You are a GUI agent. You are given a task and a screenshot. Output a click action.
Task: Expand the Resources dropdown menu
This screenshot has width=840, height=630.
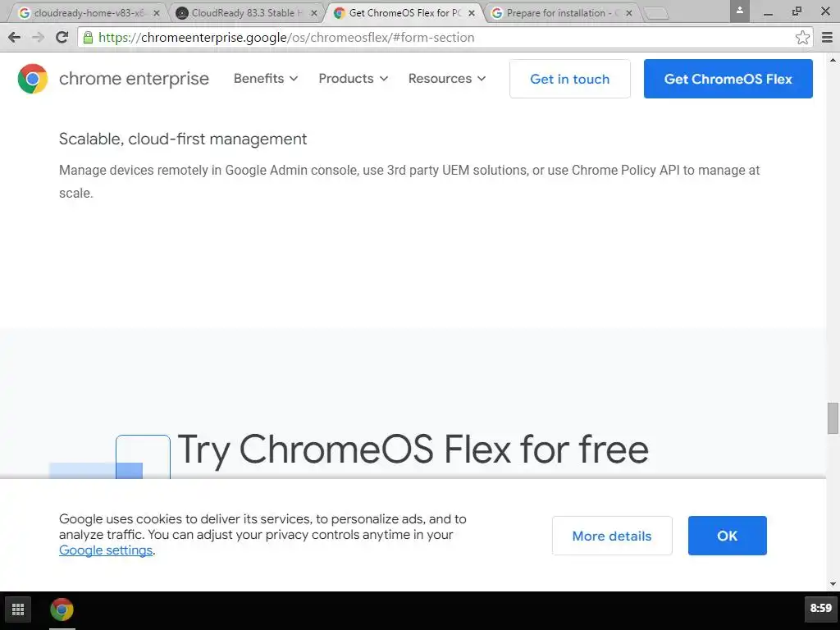point(447,79)
